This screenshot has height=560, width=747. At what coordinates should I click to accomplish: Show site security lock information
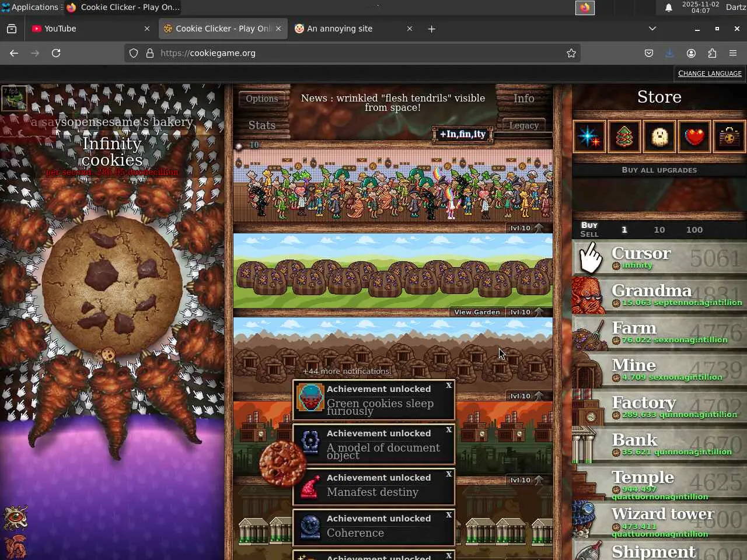pyautogui.click(x=150, y=53)
